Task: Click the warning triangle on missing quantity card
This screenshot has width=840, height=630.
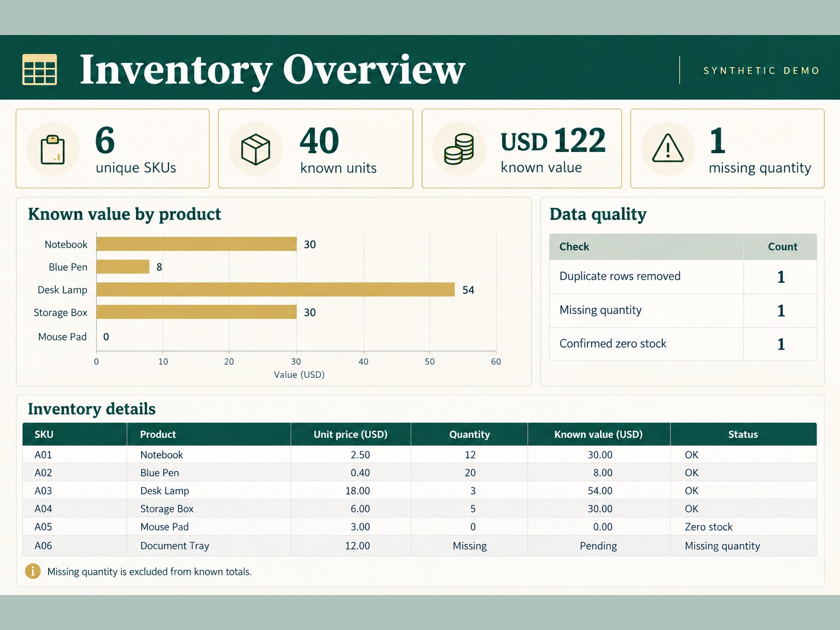Action: [668, 148]
